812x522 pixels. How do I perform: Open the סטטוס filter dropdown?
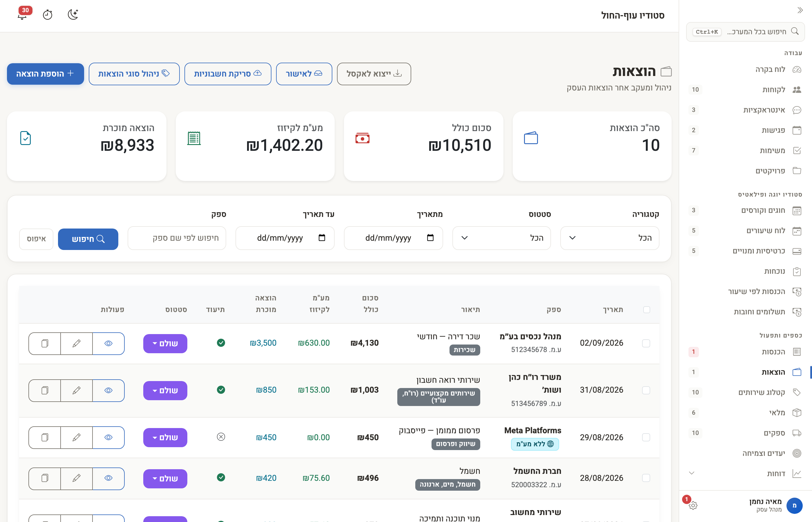tap(502, 238)
